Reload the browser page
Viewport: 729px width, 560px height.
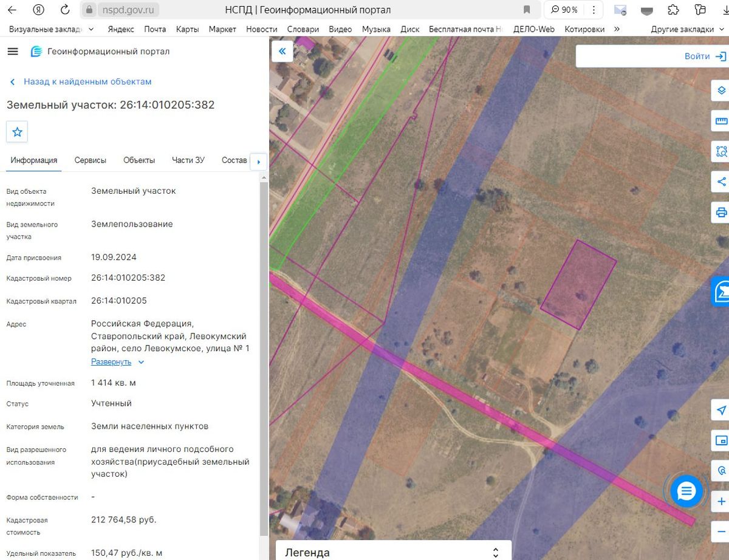tap(66, 10)
